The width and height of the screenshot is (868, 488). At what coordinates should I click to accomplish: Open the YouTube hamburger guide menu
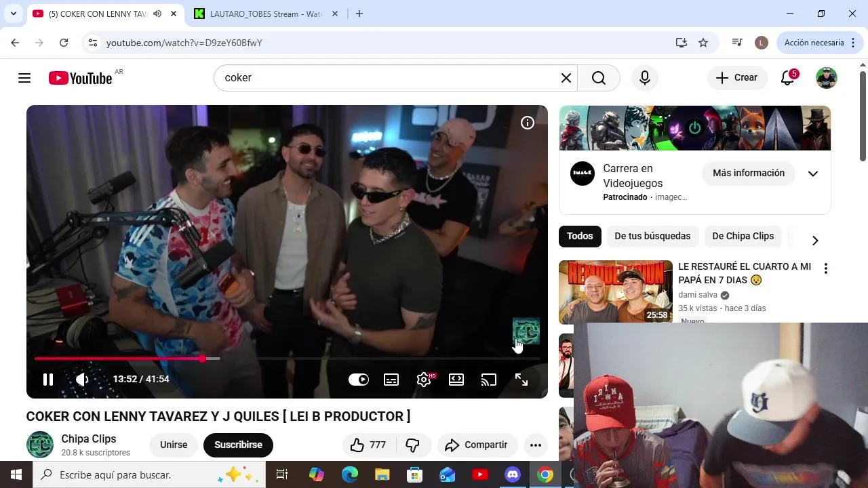pyautogui.click(x=24, y=78)
